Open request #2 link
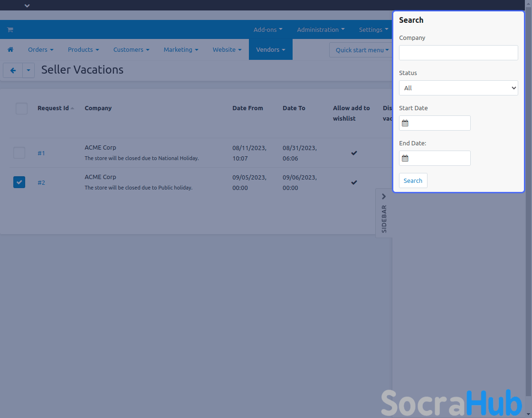Viewport: 532px width, 418px height. 41,182
